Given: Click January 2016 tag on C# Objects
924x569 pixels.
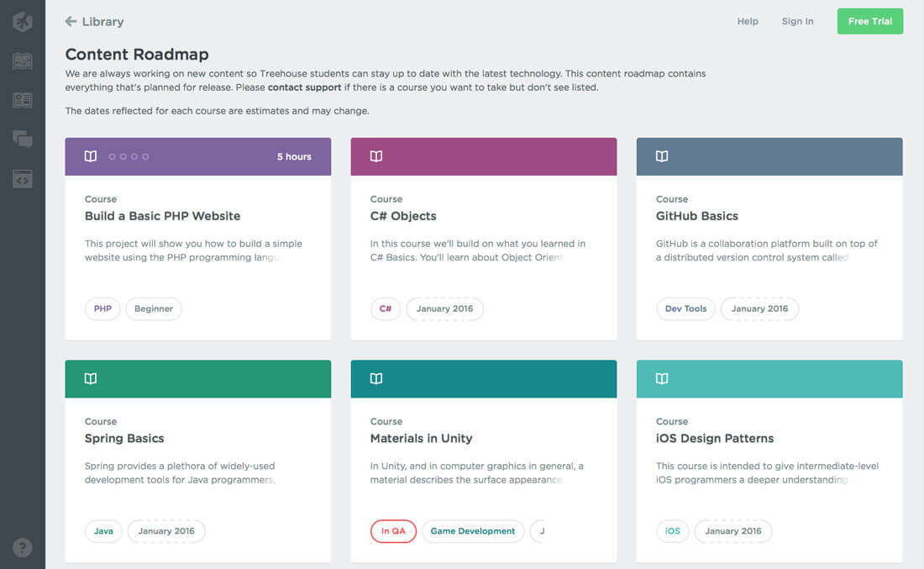Looking at the screenshot, I should [x=445, y=308].
